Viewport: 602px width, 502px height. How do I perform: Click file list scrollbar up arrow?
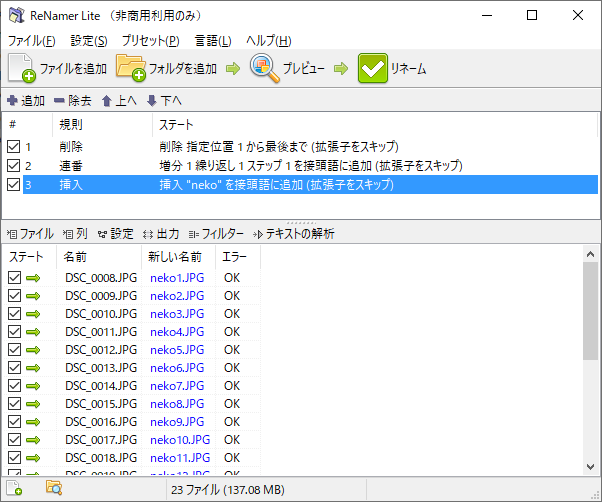[590, 254]
